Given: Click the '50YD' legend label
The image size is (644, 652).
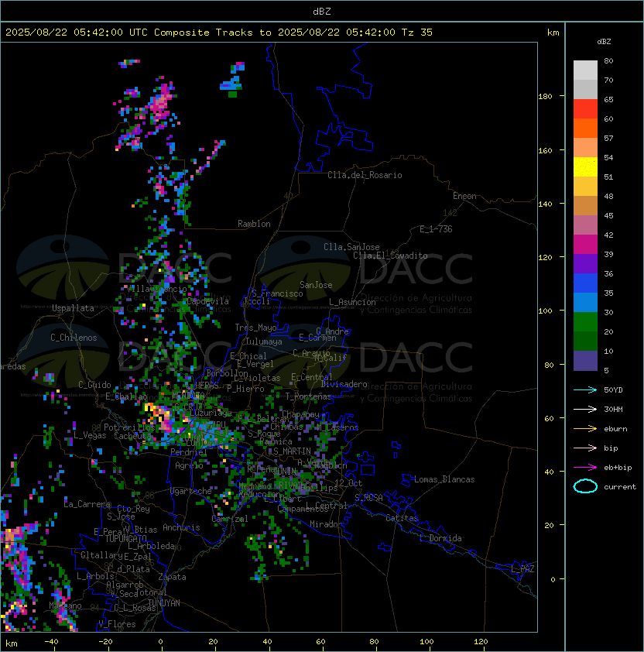Looking at the screenshot, I should (x=613, y=390).
